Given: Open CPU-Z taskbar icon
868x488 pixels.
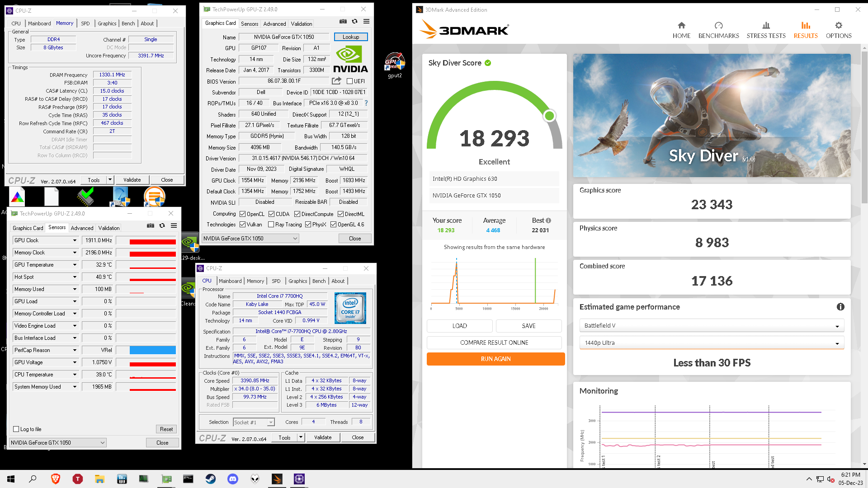Looking at the screenshot, I should point(299,479).
